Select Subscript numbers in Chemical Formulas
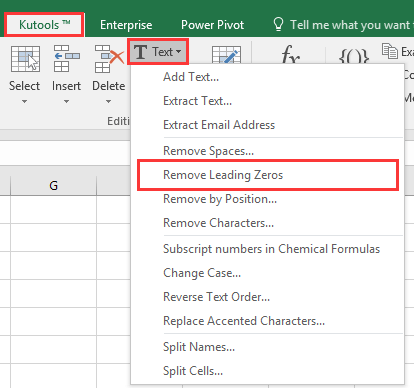Screen dimensions: 414x388 (x=268, y=249)
